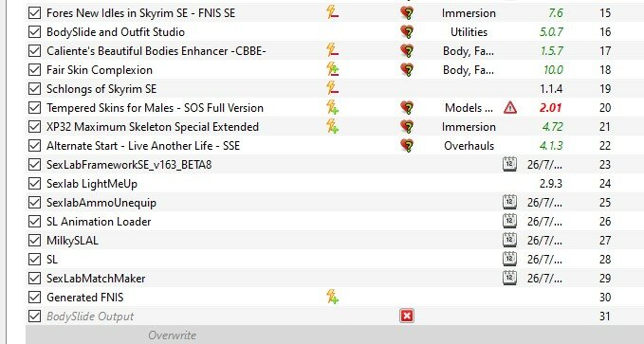Click red warning triangle on Tempered Skins row
The width and height of the screenshot is (644, 344).
[x=509, y=107]
